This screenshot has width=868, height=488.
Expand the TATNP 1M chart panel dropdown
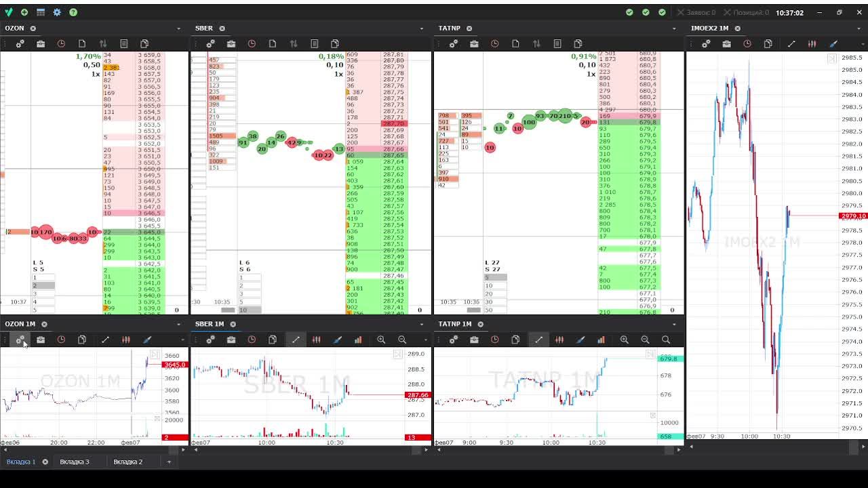click(x=674, y=324)
